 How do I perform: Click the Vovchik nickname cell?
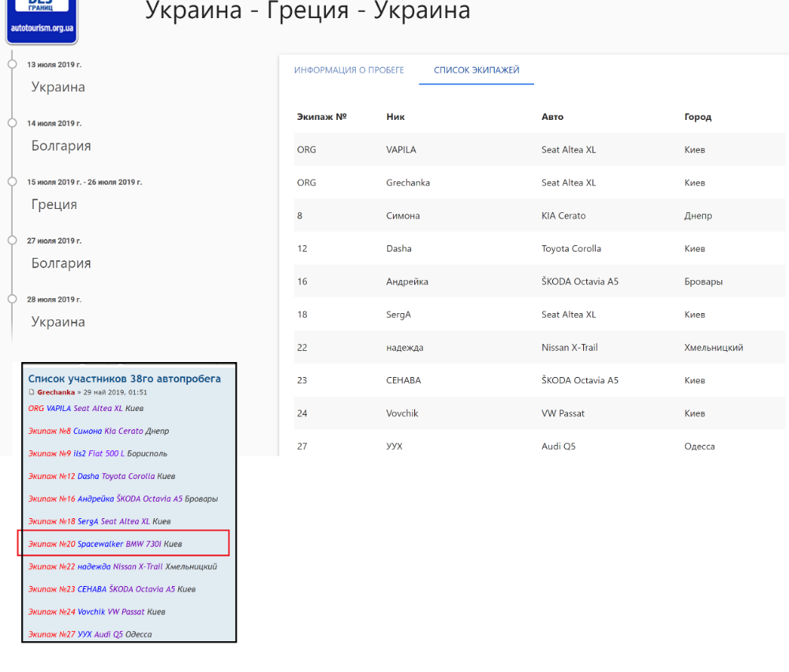tap(402, 413)
